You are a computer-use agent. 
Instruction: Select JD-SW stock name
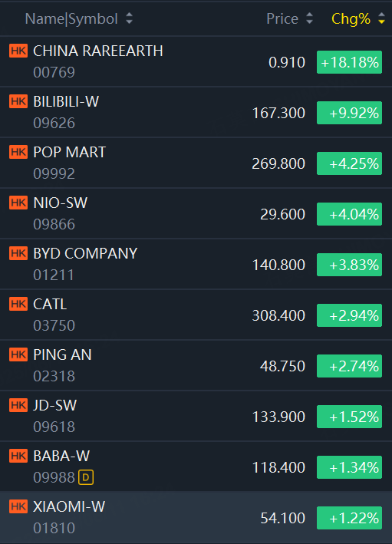click(54, 406)
